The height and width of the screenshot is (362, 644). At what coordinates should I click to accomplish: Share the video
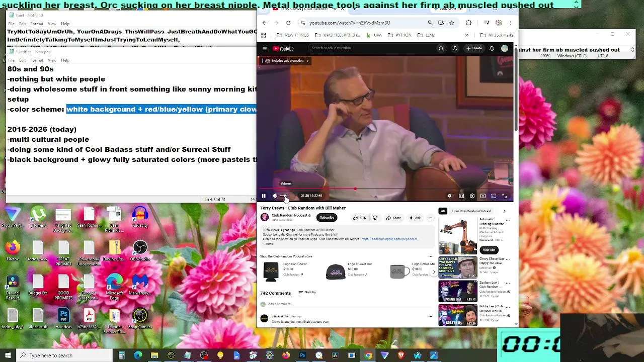pyautogui.click(x=393, y=218)
